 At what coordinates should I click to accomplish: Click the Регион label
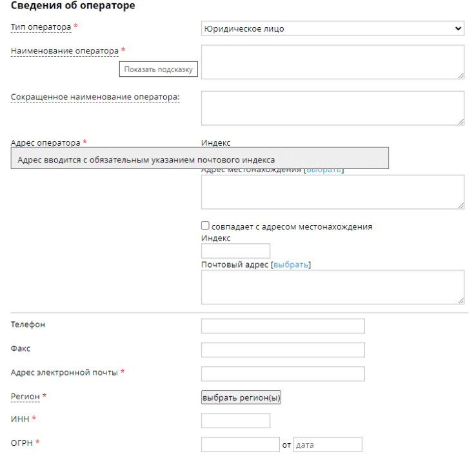pyautogui.click(x=25, y=396)
